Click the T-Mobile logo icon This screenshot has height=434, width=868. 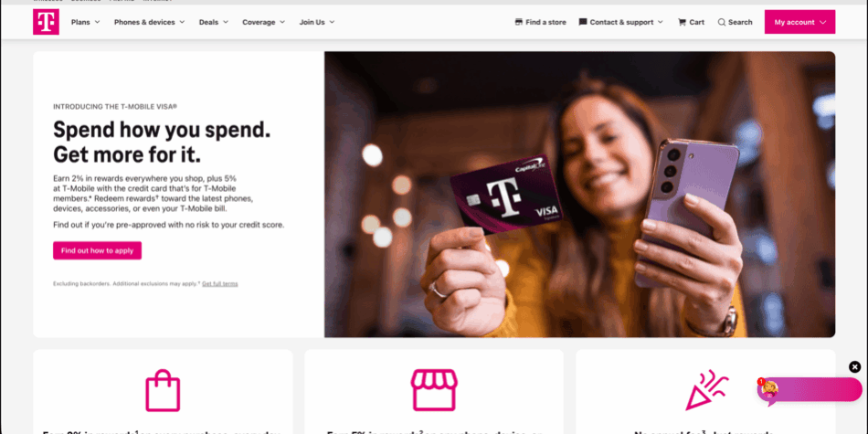coord(46,22)
